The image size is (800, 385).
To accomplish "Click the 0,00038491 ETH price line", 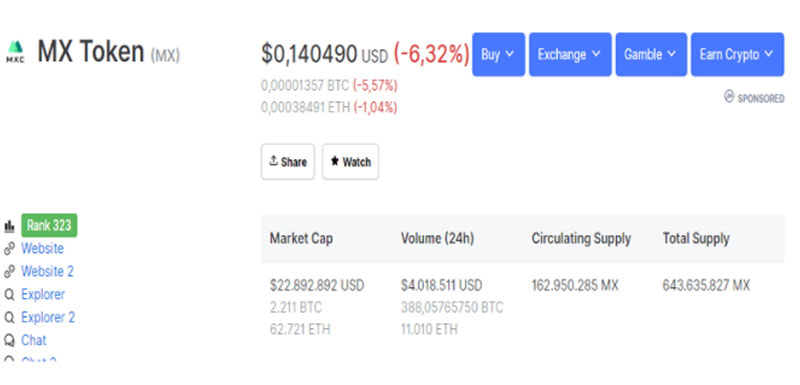I will coord(329,108).
